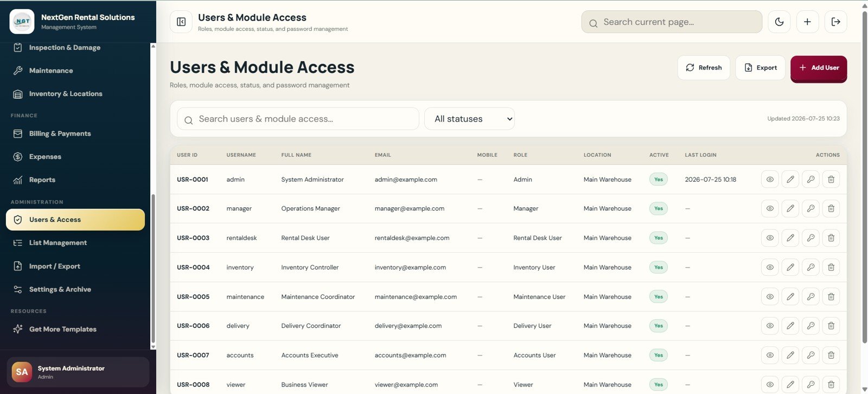Viewport: 868px width, 394px height.
Task: Open the All statuses dropdown
Action: (469, 119)
